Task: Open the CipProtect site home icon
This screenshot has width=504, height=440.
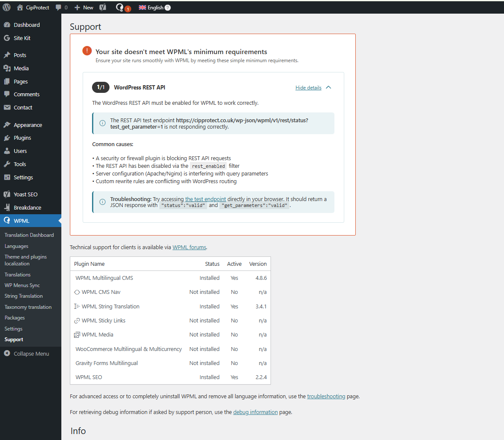Action: pyautogui.click(x=20, y=7)
